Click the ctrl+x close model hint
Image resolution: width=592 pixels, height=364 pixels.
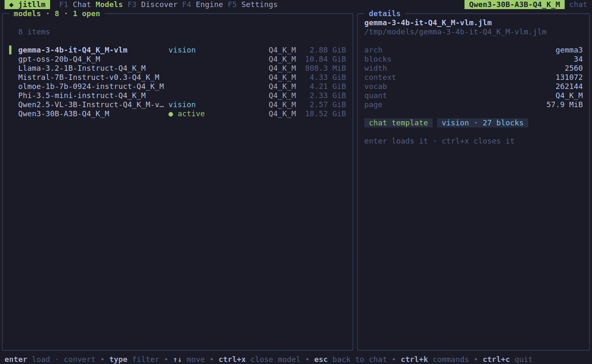click(260, 359)
